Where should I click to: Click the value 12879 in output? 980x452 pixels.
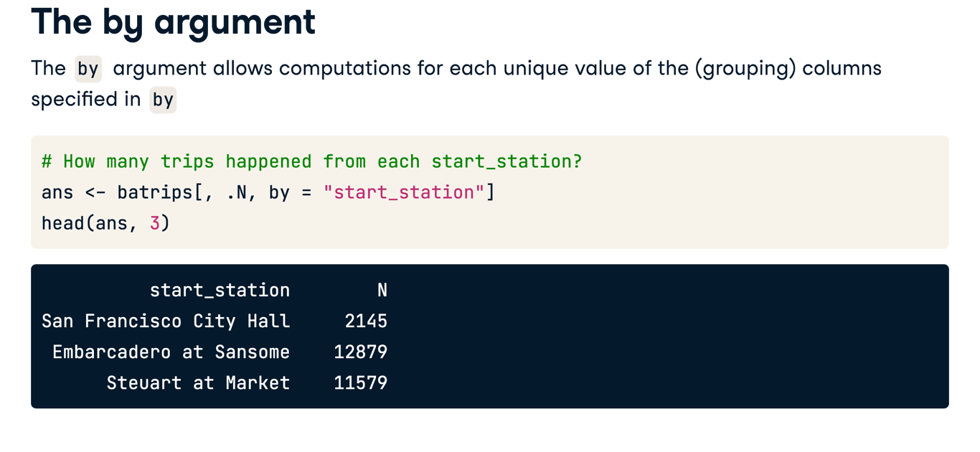(x=360, y=352)
